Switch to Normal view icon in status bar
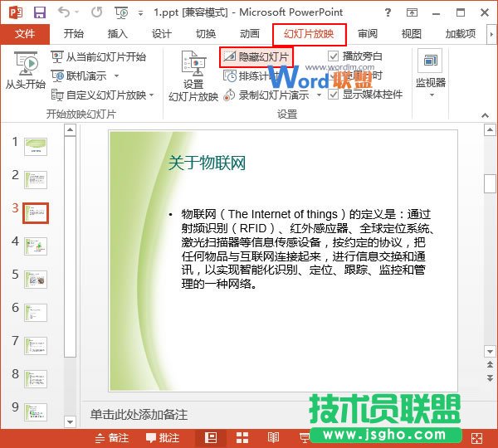The image size is (498, 448). (x=211, y=438)
